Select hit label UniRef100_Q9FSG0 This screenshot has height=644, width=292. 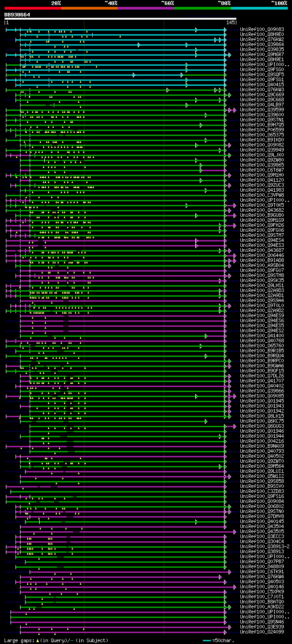(262, 69)
